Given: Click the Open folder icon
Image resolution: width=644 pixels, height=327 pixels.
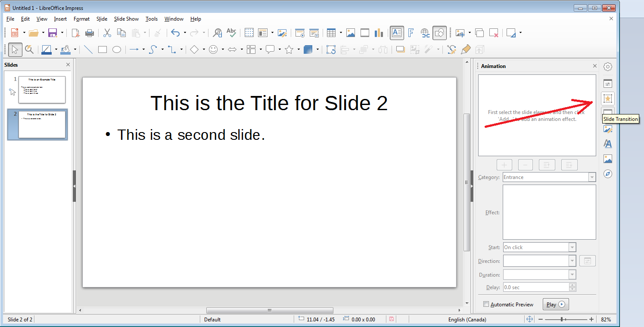Looking at the screenshot, I should 34,33.
